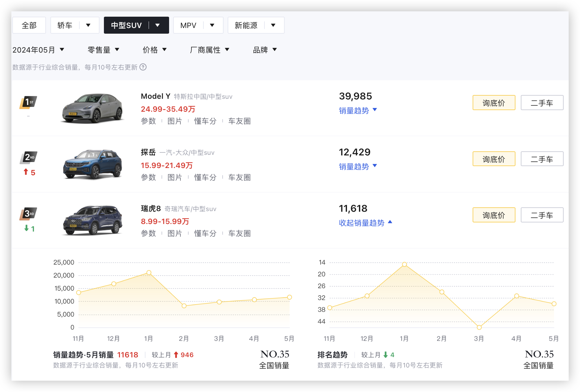Click 询底价 button for Model Y
This screenshot has height=392, width=580.
coord(494,103)
